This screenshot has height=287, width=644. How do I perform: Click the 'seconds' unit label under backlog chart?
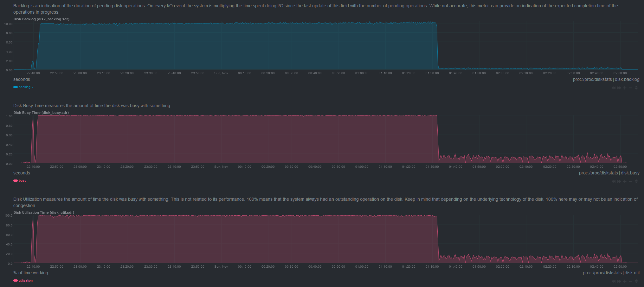[22, 79]
